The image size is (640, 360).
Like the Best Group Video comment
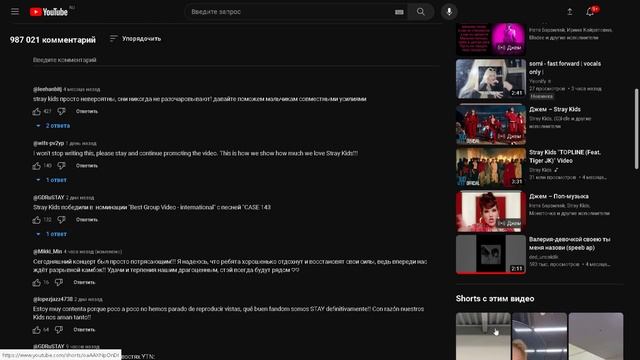pos(37,220)
